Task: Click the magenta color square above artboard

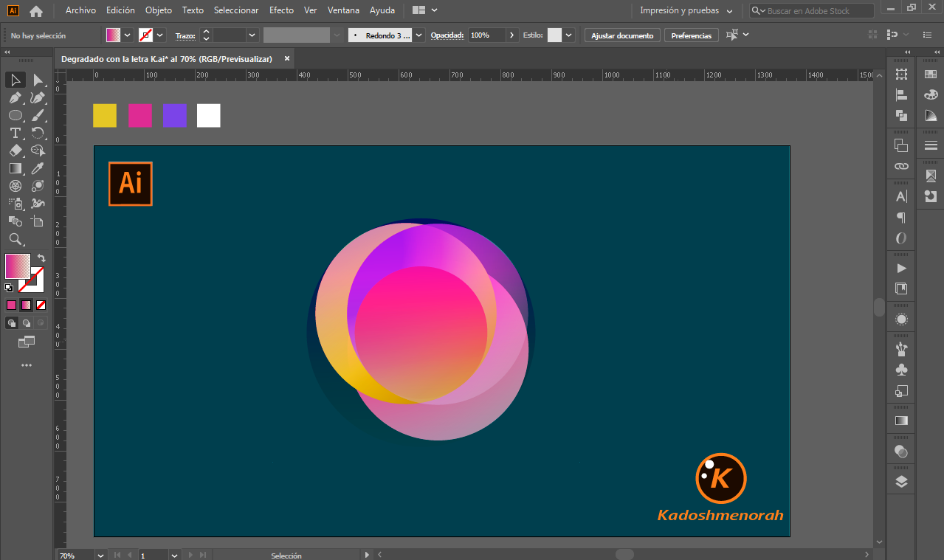Action: click(x=140, y=116)
